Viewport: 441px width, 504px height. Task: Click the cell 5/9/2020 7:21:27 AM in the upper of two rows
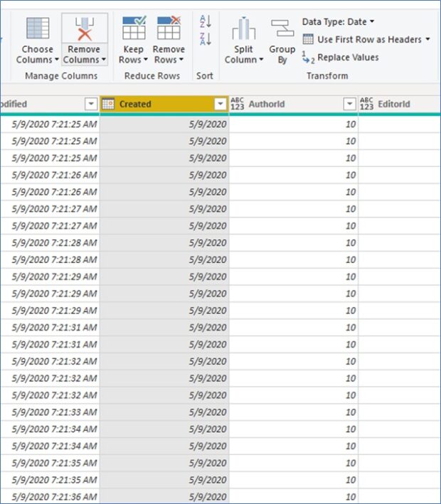[50, 209]
